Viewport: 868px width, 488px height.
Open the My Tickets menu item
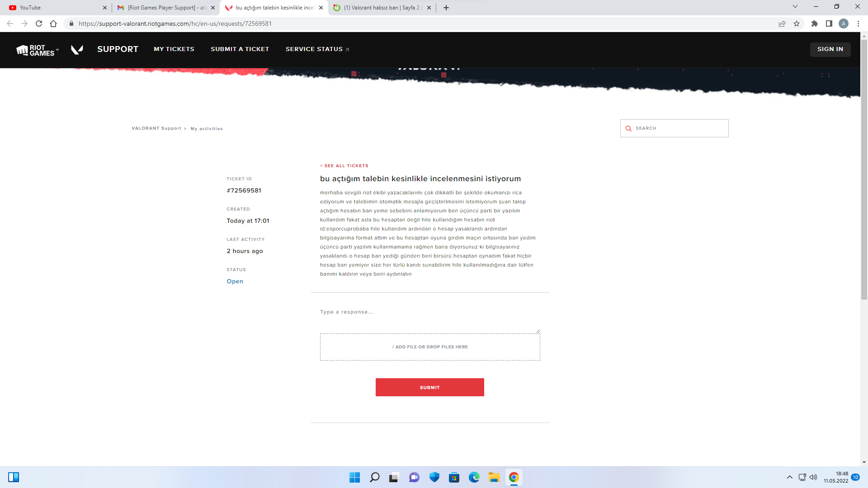(174, 49)
